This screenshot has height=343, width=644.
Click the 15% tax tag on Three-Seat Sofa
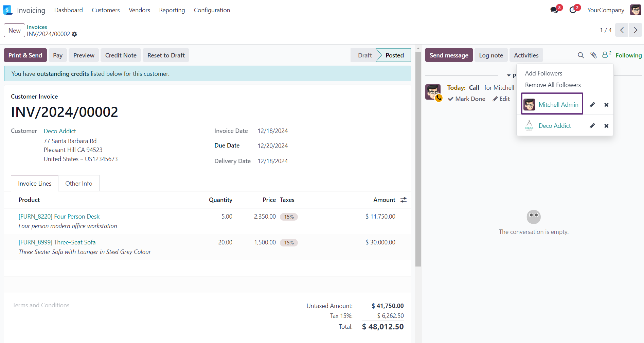tap(289, 243)
